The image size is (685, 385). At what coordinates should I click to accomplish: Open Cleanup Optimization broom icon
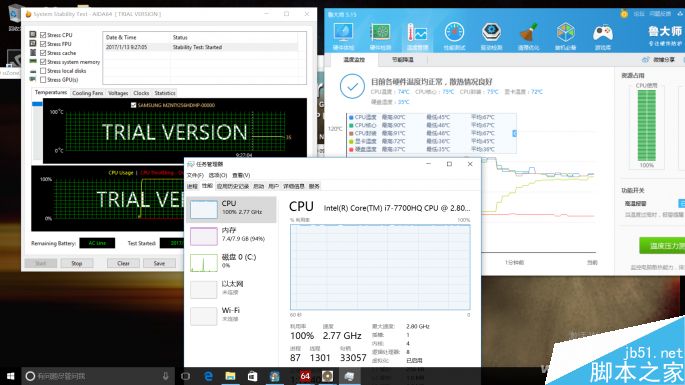coord(529,33)
